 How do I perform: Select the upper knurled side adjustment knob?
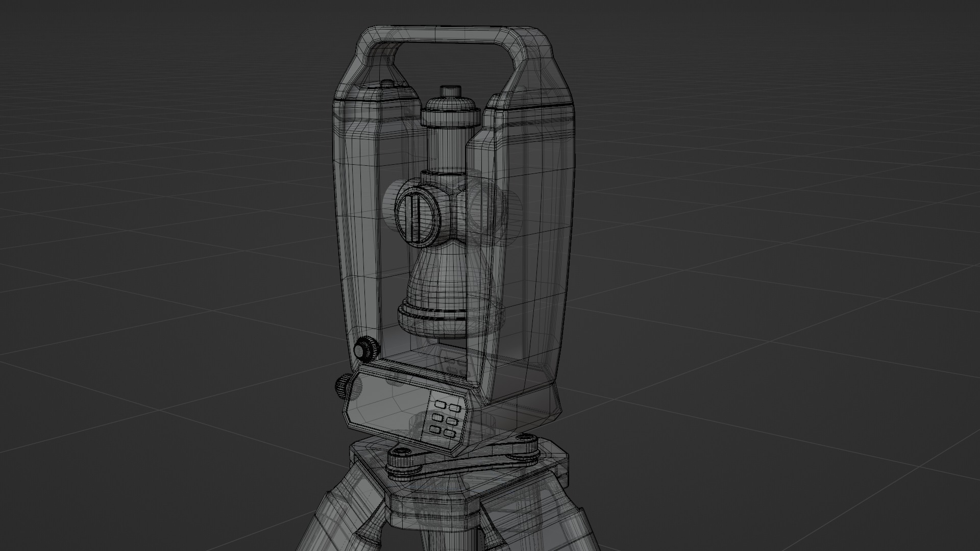(366, 349)
